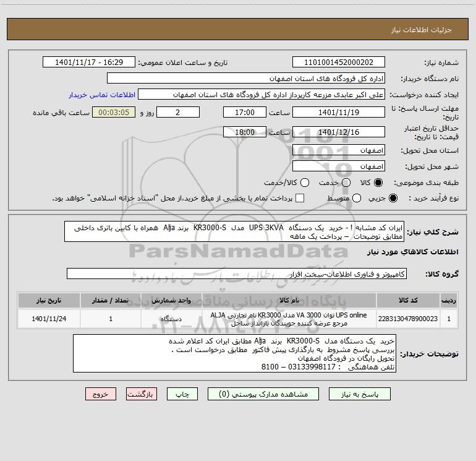The height and width of the screenshot is (461, 476).
Task: Click the need number field 1101001452000202
Action: coord(339,62)
